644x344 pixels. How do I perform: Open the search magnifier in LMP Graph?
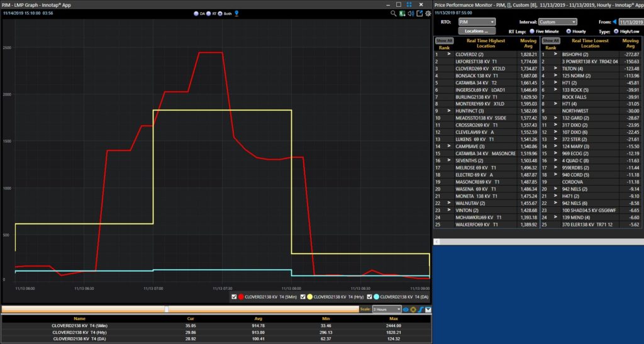click(394, 14)
